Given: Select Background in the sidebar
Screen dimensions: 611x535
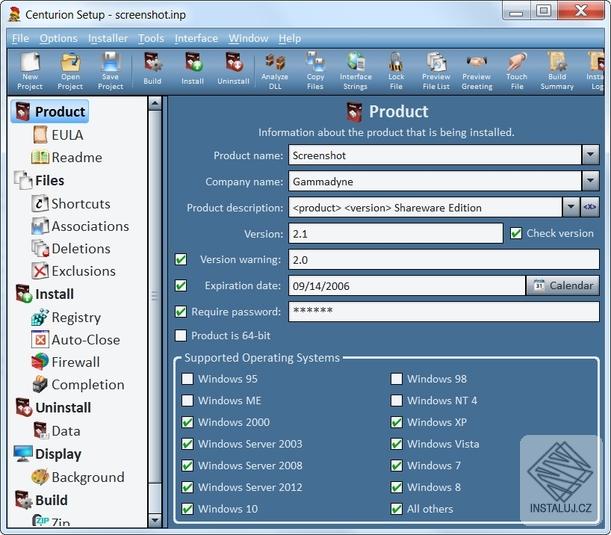Looking at the screenshot, I should tap(78, 477).
